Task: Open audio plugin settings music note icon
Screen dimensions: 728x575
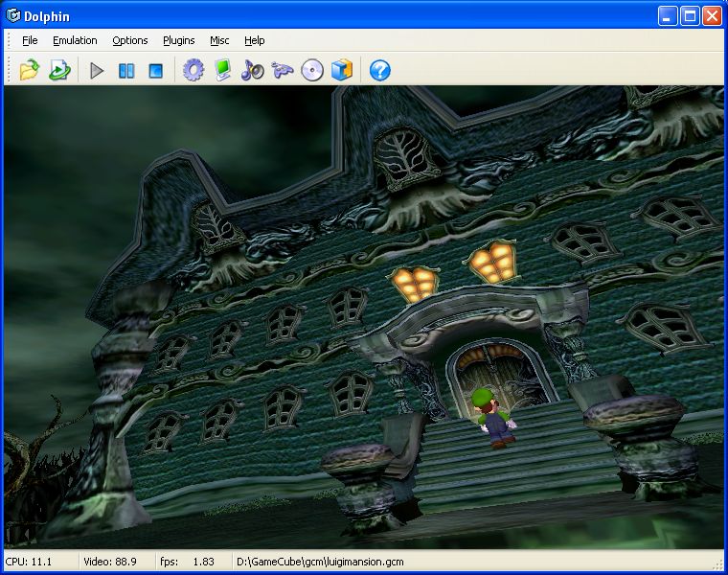Action: click(x=253, y=70)
